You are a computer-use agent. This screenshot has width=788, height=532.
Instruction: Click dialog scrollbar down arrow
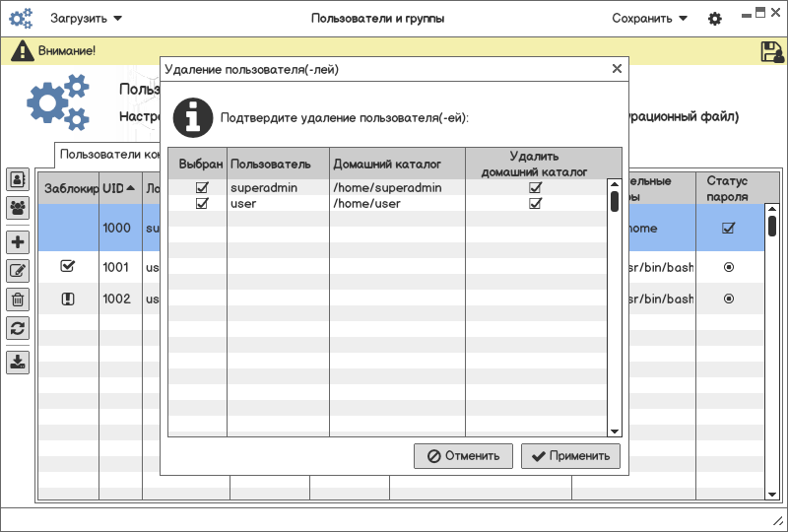coord(614,432)
